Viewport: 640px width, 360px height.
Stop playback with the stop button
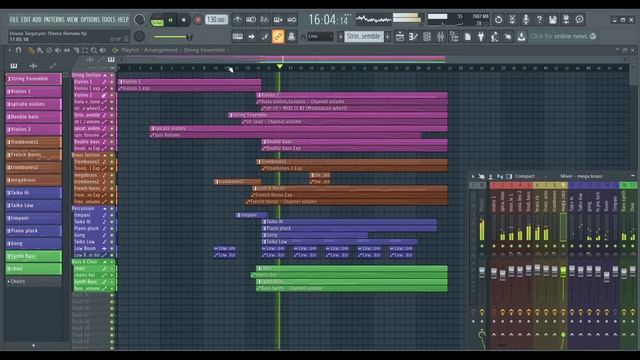point(184,20)
